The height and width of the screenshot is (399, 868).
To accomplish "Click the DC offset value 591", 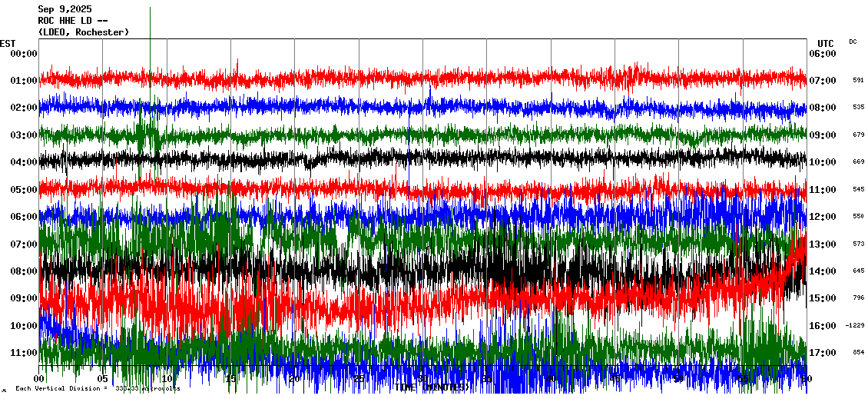I will pyautogui.click(x=858, y=80).
